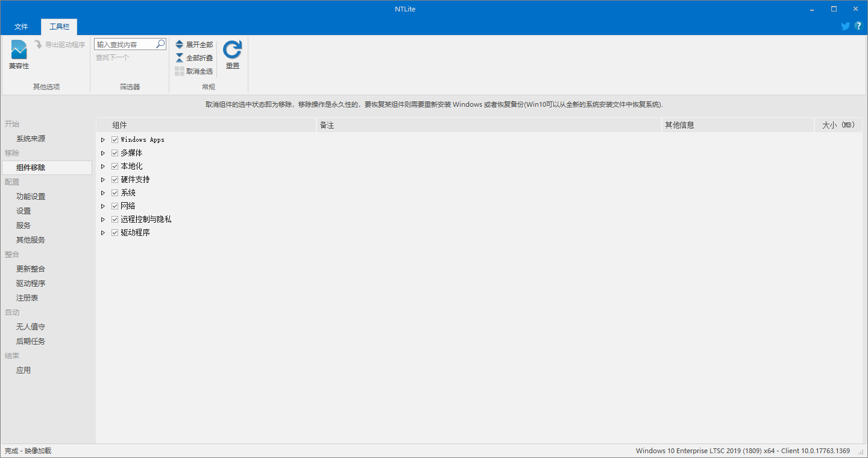Click 查找下一个 button
Viewport: 868px width, 458px height.
[112, 57]
